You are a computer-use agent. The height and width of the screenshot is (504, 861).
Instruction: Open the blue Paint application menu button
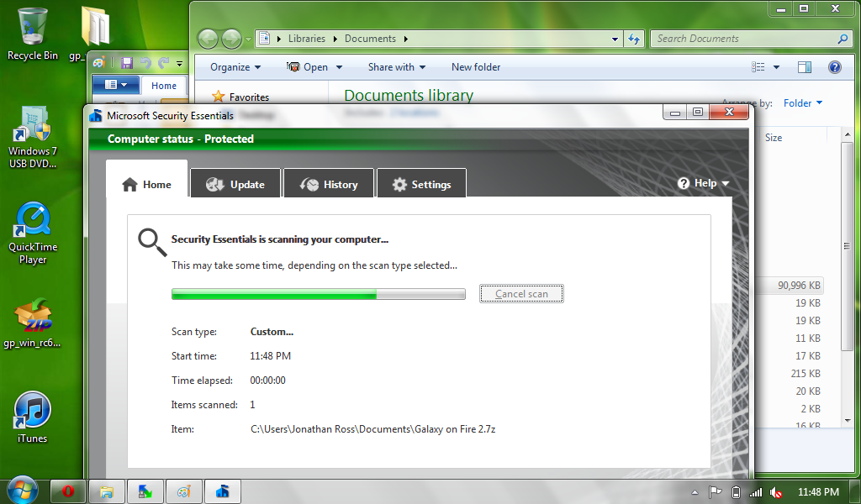pyautogui.click(x=116, y=85)
